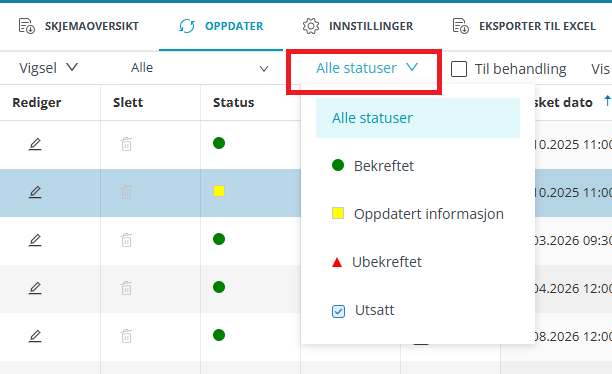Click pencil icon in 03.2026 09:30 row
This screenshot has height=374, width=612.
(35, 240)
